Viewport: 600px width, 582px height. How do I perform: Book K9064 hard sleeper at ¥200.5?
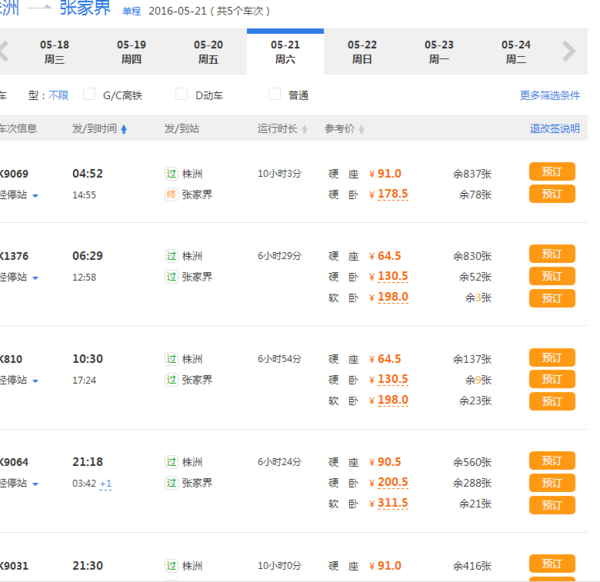[x=552, y=483]
